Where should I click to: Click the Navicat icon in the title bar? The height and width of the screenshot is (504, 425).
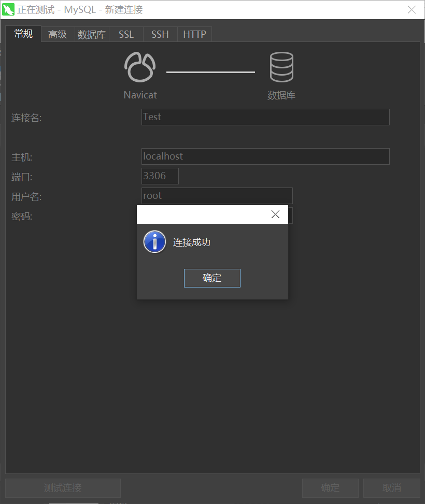coord(8,9)
